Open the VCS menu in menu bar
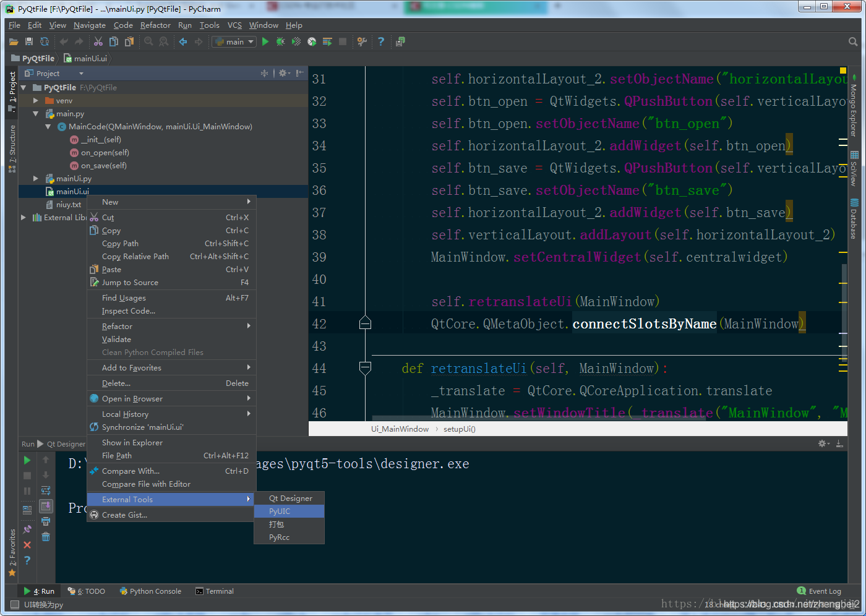Screen dimensions: 866x616 (234, 25)
